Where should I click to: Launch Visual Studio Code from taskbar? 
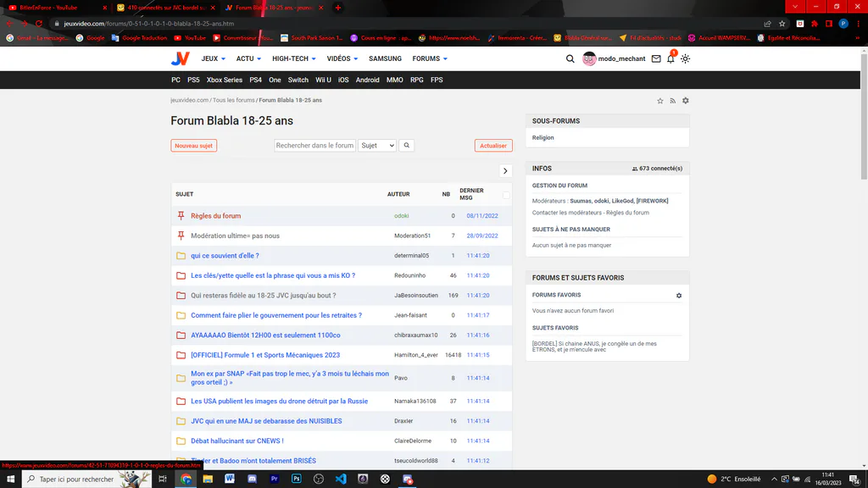coord(341,479)
